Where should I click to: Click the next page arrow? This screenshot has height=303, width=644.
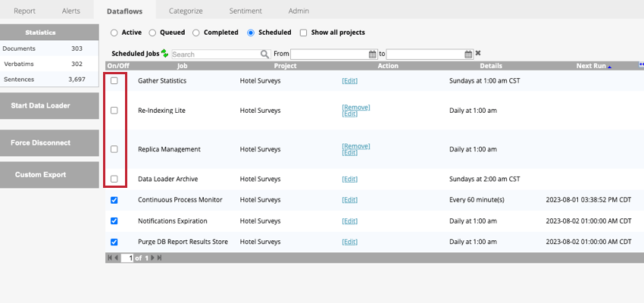pyautogui.click(x=152, y=258)
